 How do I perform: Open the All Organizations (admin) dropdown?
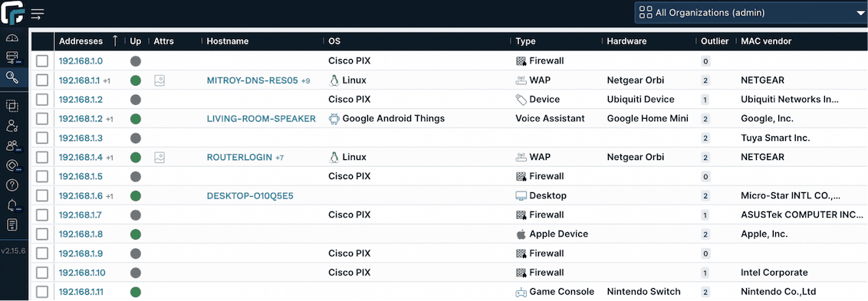pyautogui.click(x=750, y=13)
